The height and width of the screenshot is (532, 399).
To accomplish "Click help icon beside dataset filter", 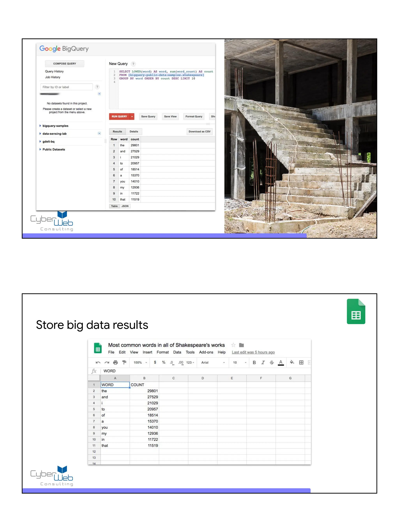I will (97, 87).
